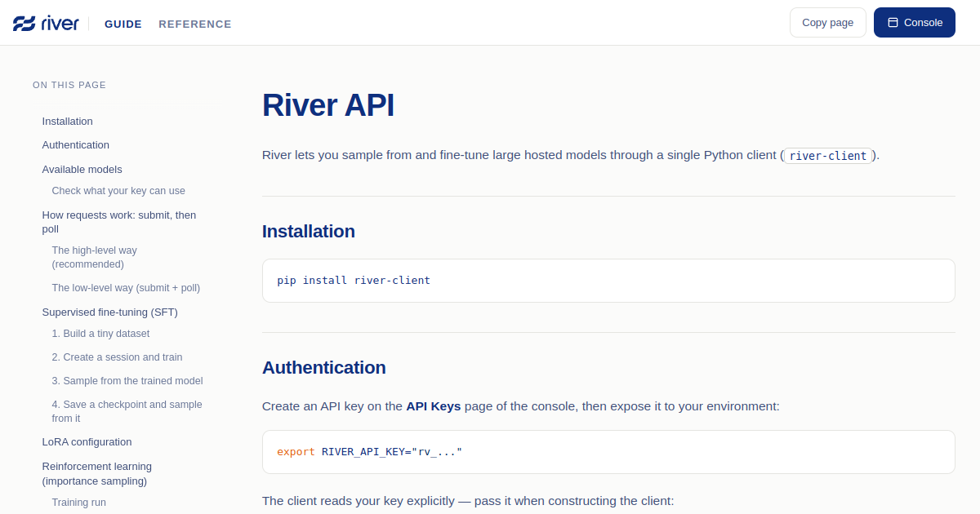Open Available models sidebar link
The height and width of the screenshot is (514, 980).
point(82,169)
